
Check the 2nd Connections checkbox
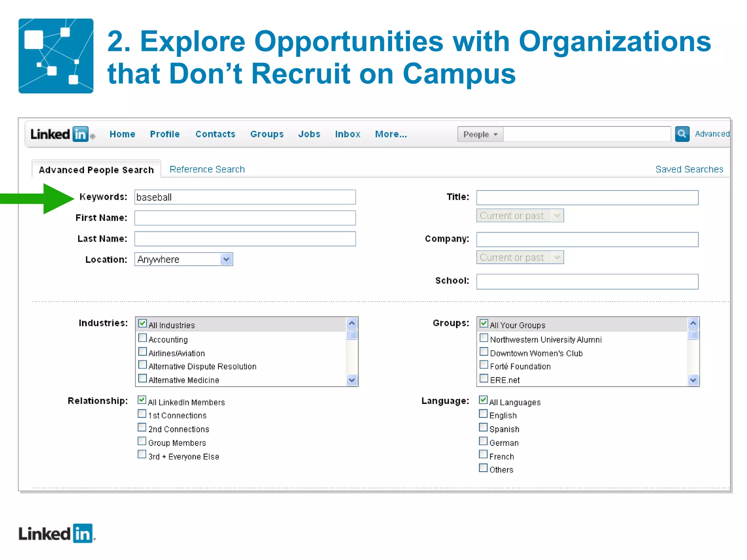click(142, 427)
